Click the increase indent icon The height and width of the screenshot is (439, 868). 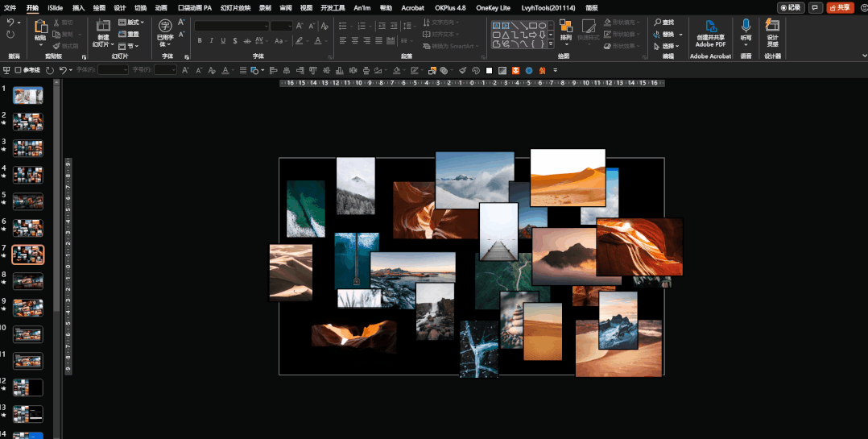tap(395, 26)
